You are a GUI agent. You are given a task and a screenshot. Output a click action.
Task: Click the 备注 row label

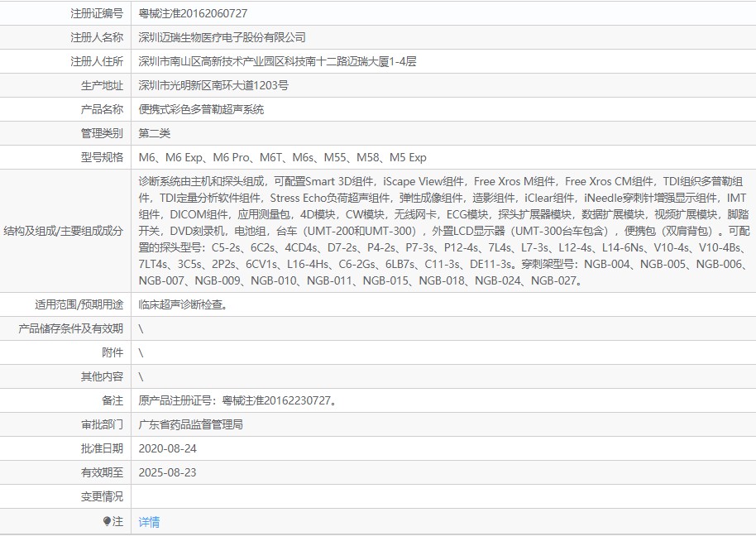(112, 400)
